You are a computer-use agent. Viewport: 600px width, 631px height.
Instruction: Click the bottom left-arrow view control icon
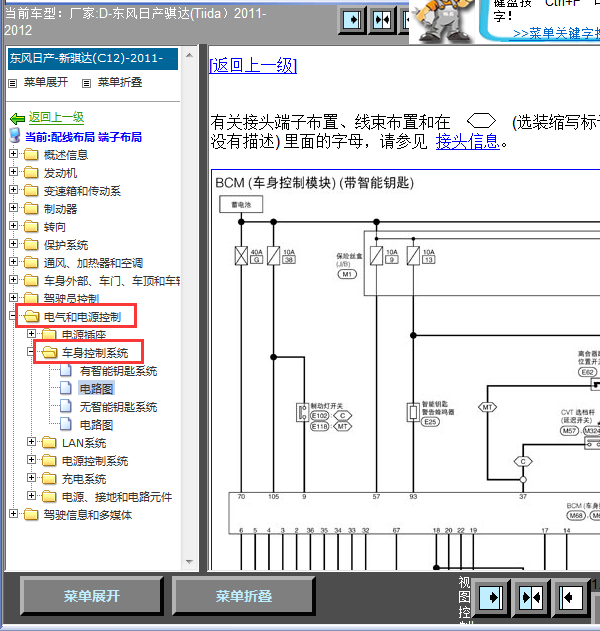point(571,598)
